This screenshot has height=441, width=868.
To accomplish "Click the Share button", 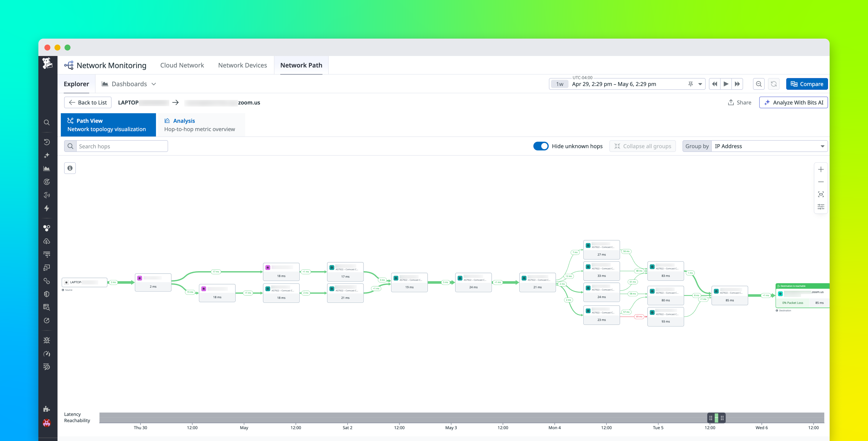I will point(739,103).
